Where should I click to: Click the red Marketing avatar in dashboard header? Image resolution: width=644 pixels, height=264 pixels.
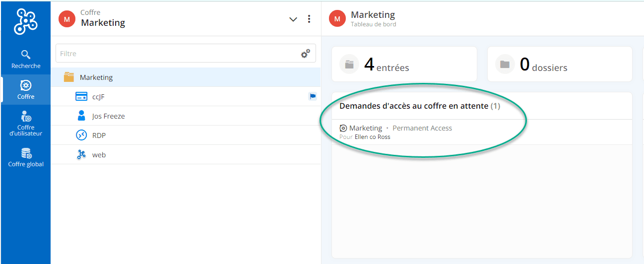(337, 19)
